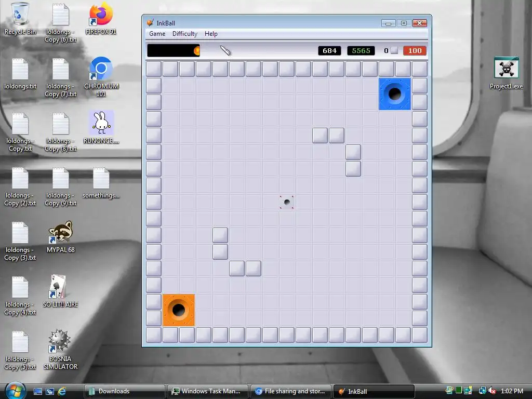This screenshot has height=399, width=532.
Task: Close the InkBall window
Action: pyautogui.click(x=420, y=23)
